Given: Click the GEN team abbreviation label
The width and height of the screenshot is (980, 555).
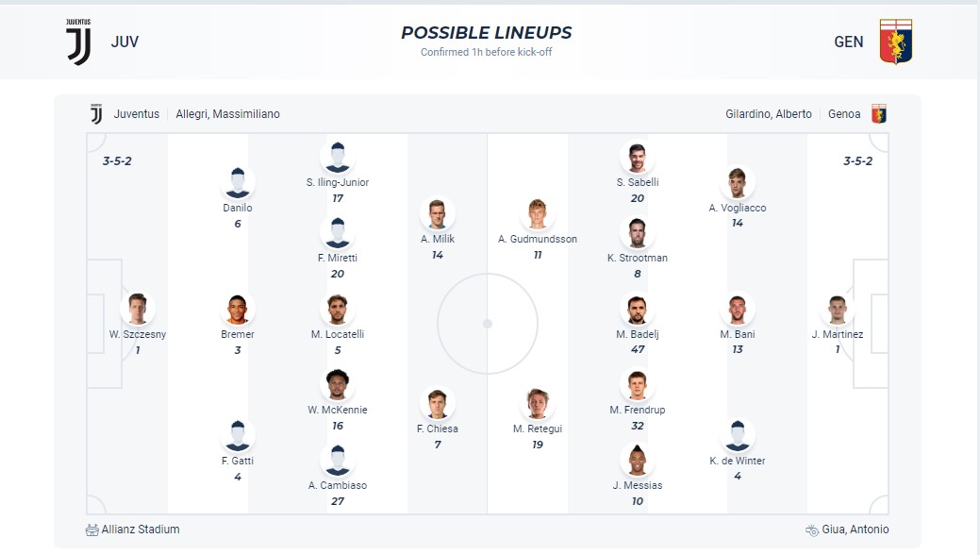Looking at the screenshot, I should pos(848,42).
